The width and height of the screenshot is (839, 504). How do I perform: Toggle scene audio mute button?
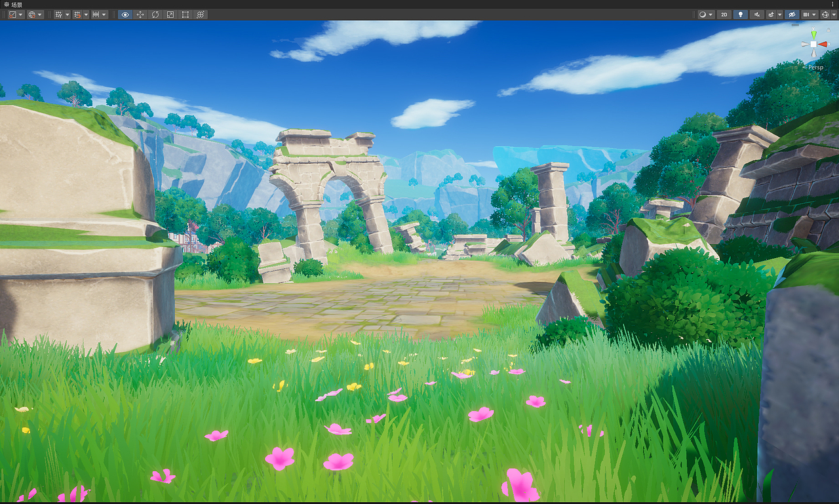(757, 14)
